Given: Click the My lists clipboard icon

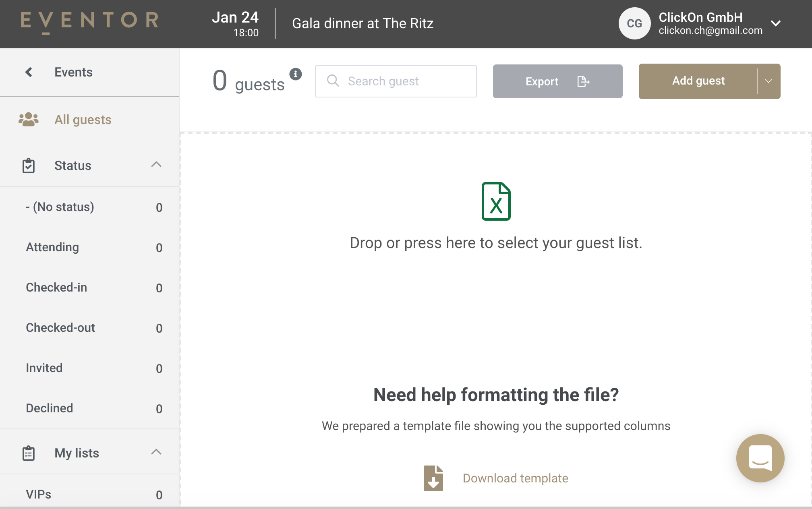Looking at the screenshot, I should (x=29, y=453).
